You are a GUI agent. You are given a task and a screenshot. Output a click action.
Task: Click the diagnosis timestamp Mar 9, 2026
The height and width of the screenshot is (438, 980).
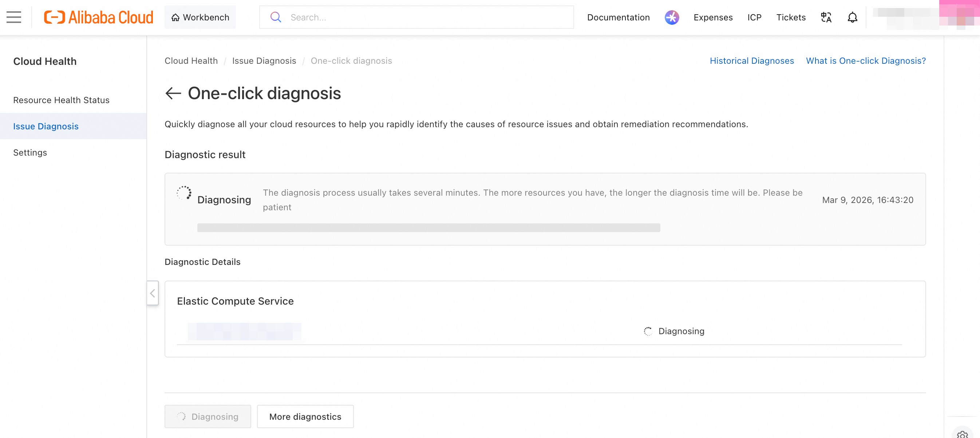[x=868, y=200]
